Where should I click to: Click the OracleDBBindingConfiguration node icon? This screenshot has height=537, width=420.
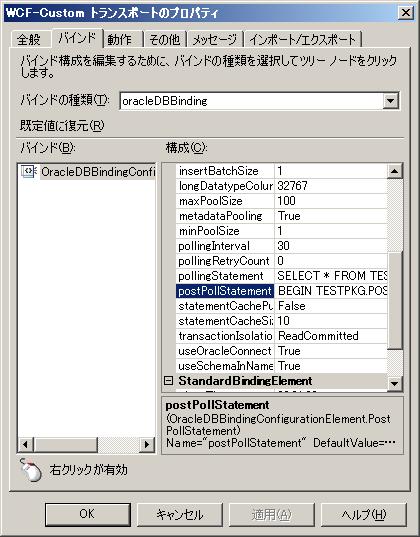(x=29, y=171)
